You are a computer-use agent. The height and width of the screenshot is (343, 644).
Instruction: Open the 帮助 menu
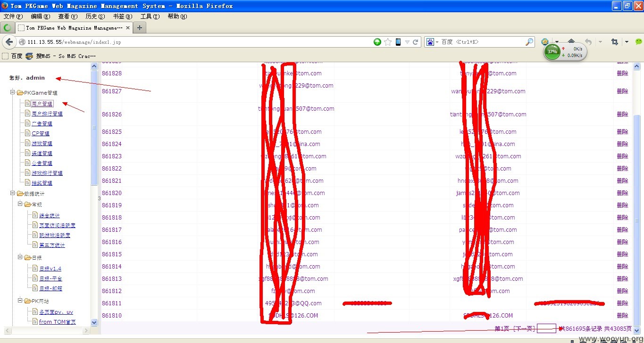(177, 16)
